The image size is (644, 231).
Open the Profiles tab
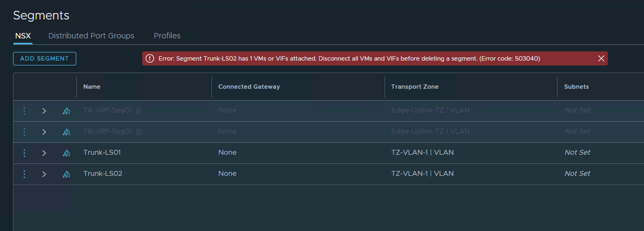(167, 36)
